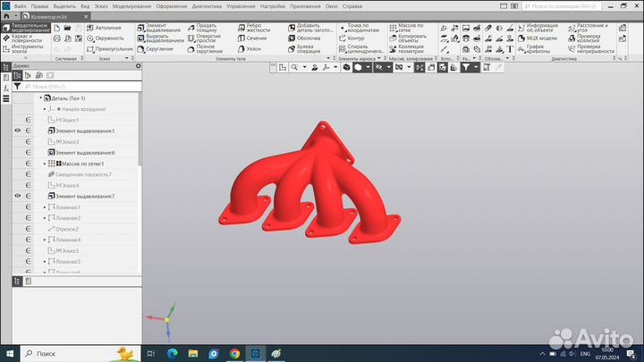Viewport: 644px width, 362px height.
Task: Open the Эскиз panel dropdown arrow
Action: (126, 58)
